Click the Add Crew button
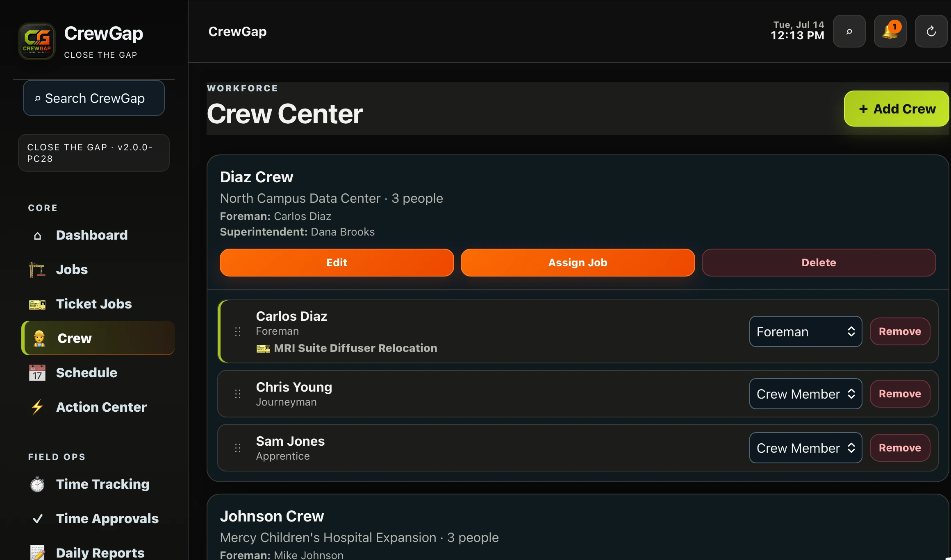This screenshot has width=951, height=560. (896, 109)
